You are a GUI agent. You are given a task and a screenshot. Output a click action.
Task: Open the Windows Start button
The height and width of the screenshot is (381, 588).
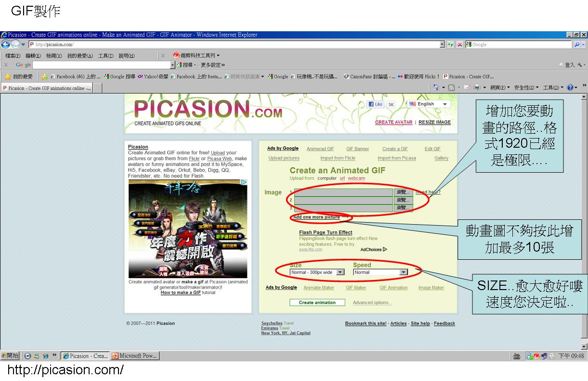(10, 356)
